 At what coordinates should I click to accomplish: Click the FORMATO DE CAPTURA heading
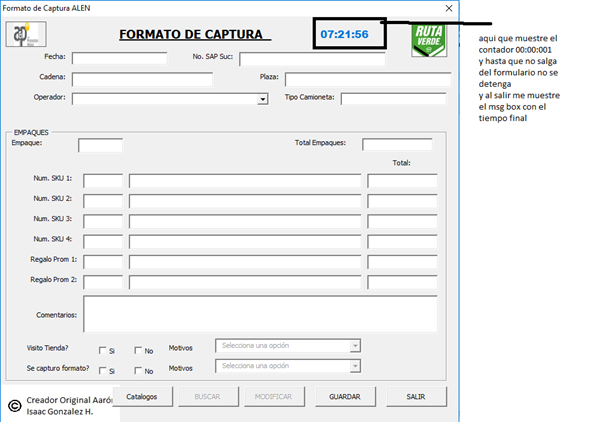pos(195,34)
